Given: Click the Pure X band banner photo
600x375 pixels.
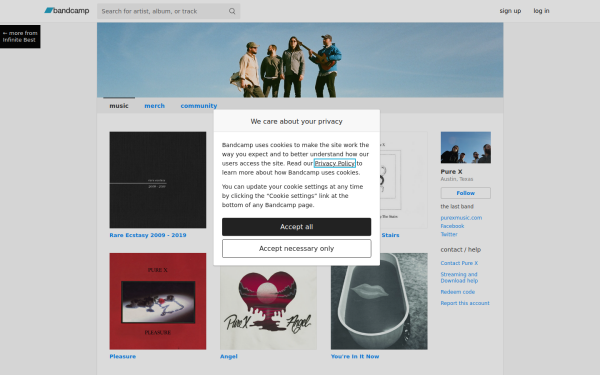Looking at the screenshot, I should 300,60.
